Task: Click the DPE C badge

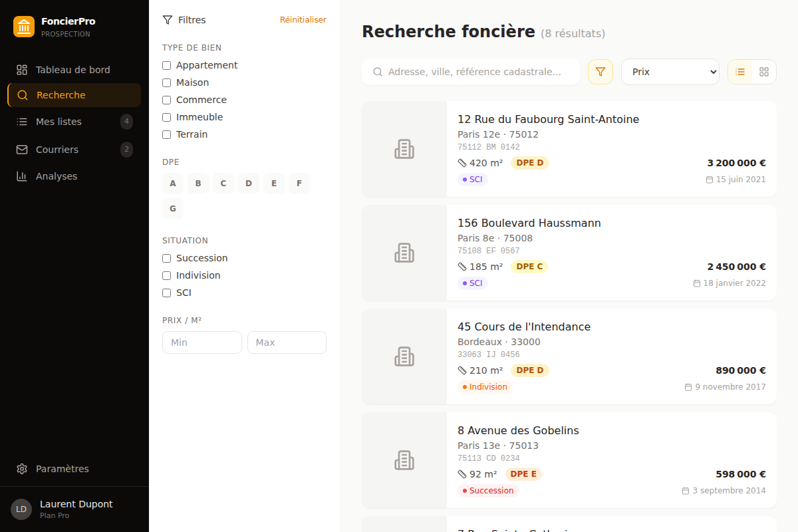Action: (x=530, y=267)
